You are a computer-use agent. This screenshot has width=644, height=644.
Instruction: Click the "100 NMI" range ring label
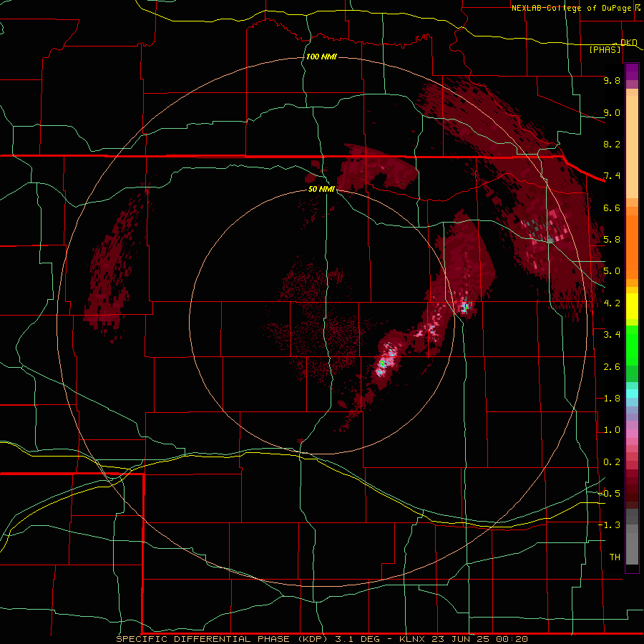tap(321, 57)
